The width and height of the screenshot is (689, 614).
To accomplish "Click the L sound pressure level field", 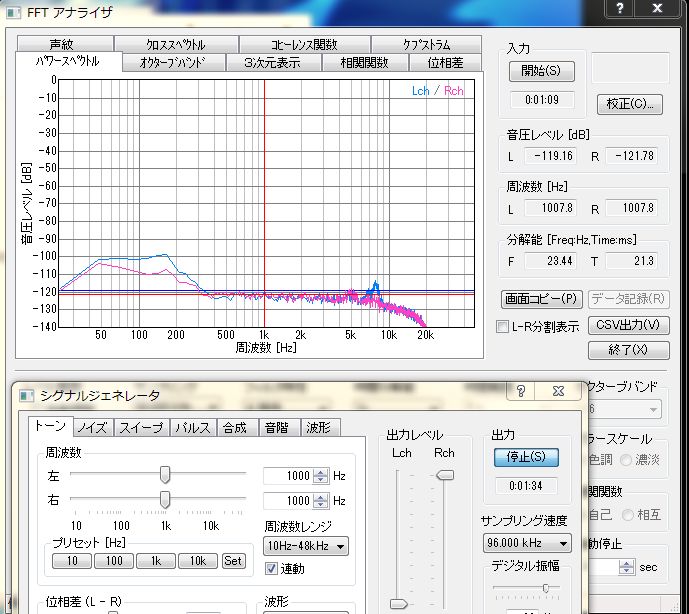I will point(551,156).
